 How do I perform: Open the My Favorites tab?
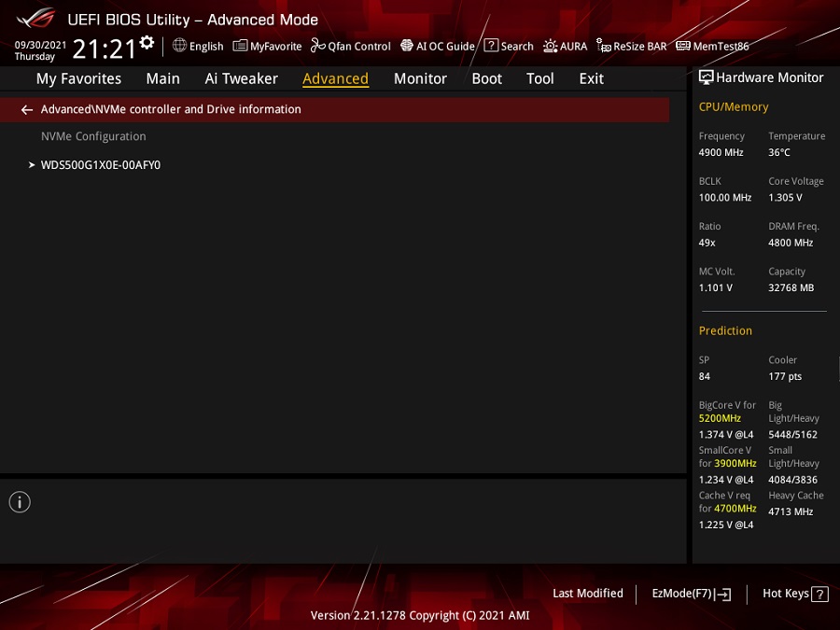78,78
